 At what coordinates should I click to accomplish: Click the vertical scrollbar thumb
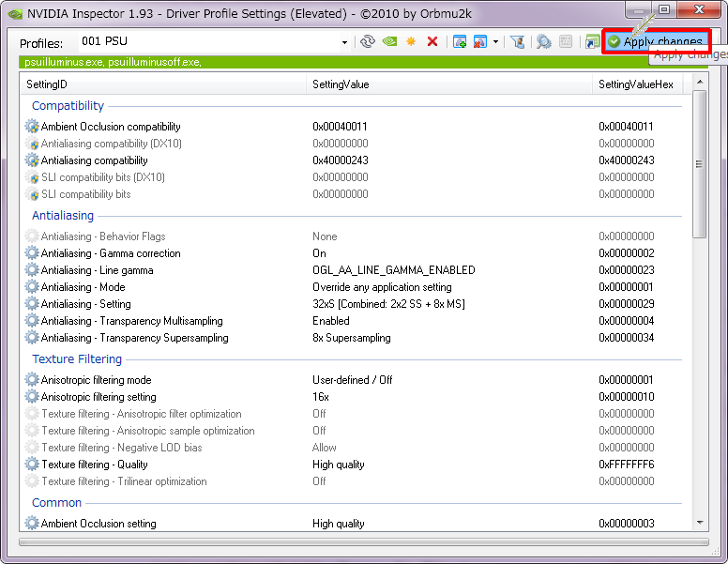700,164
